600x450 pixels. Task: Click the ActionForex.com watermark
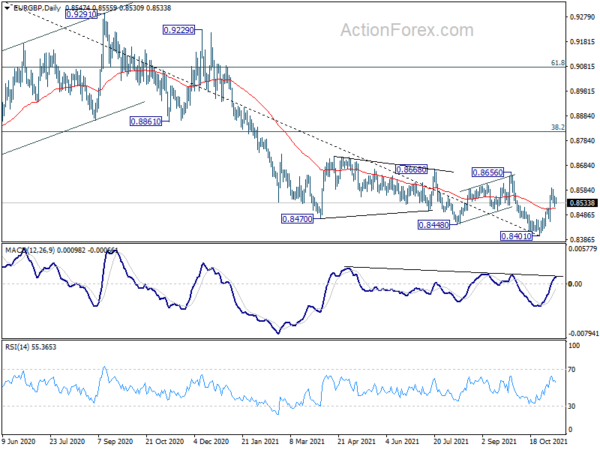click(x=407, y=30)
